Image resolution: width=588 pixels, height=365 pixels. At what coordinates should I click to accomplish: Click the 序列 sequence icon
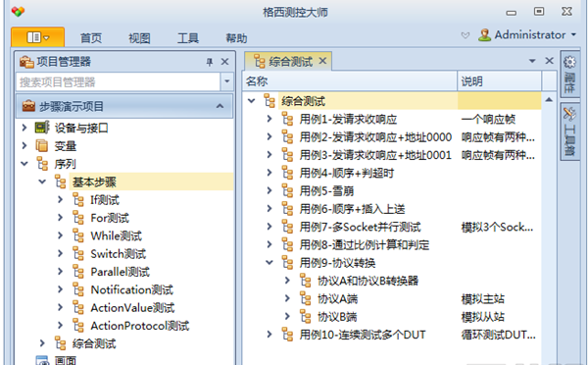pos(42,164)
